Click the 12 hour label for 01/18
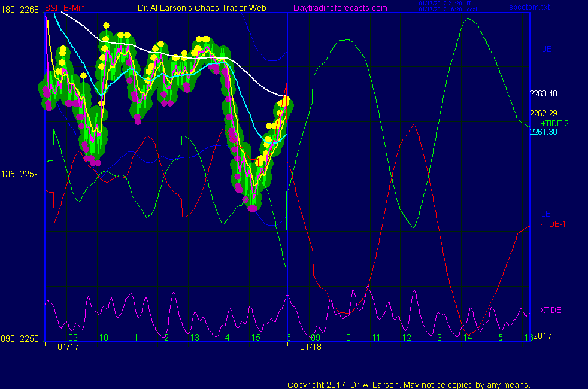This screenshot has width=588, height=389. click(x=407, y=338)
